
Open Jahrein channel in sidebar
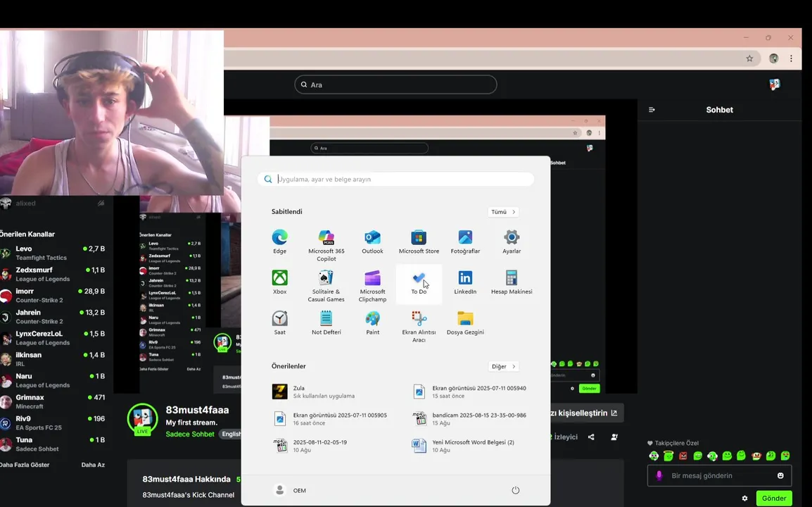[x=52, y=316]
